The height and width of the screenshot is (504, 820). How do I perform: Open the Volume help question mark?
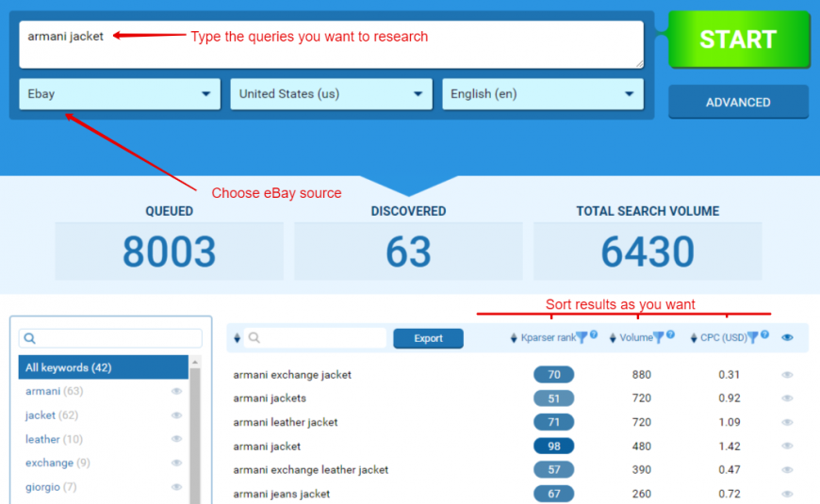click(670, 334)
